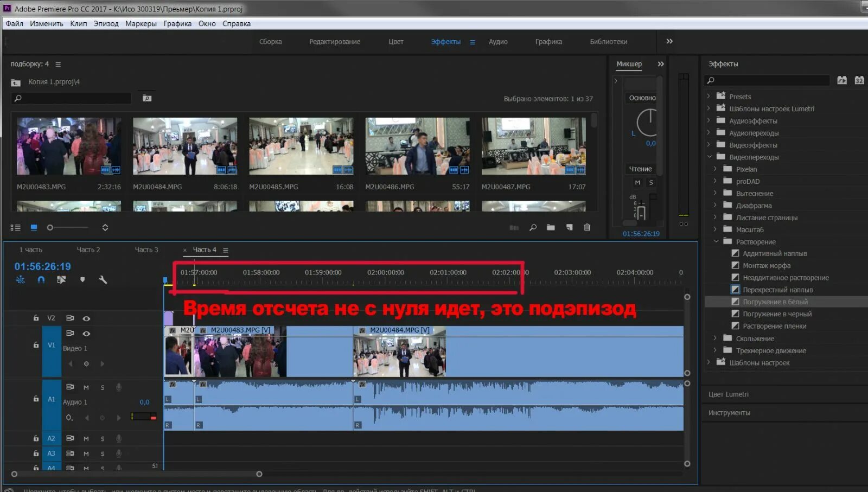Screen dimensions: 868x492
Task: Click the trash bin icon in project panel
Action: tap(587, 227)
